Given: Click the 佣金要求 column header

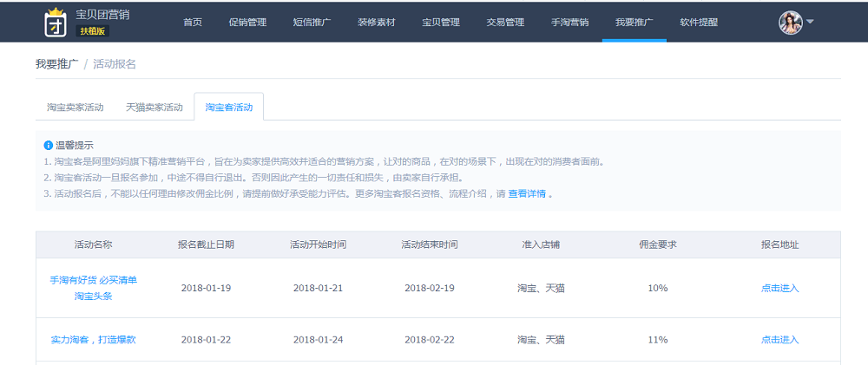Looking at the screenshot, I should [658, 244].
